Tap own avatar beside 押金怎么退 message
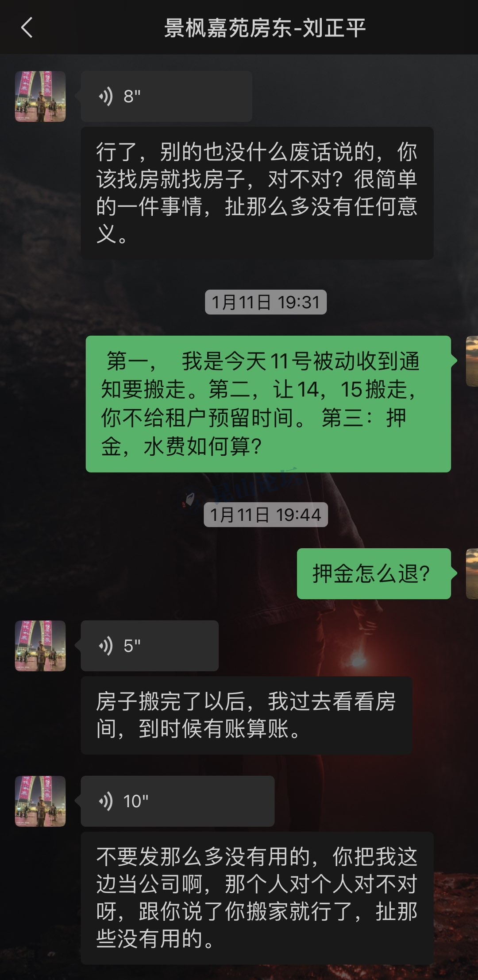 point(472,573)
